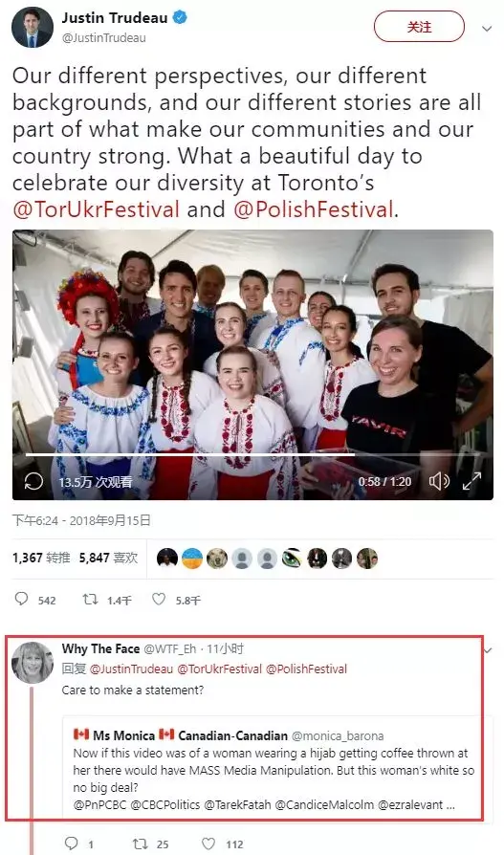504x855 pixels.
Task: Open the dropdown chevron next to the 关注 button
Action: [487, 29]
